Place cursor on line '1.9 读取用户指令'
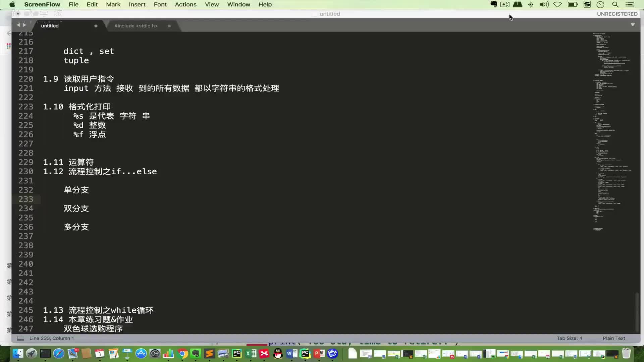 pyautogui.click(x=78, y=79)
